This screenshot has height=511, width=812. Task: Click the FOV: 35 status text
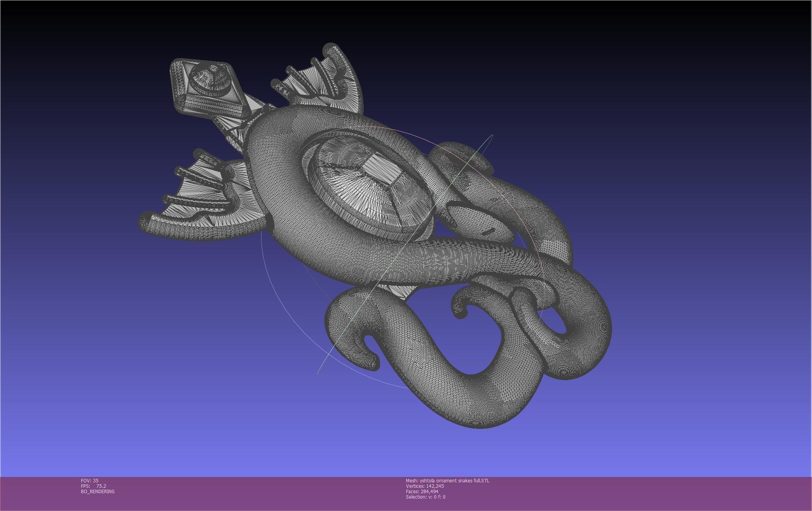click(x=89, y=480)
